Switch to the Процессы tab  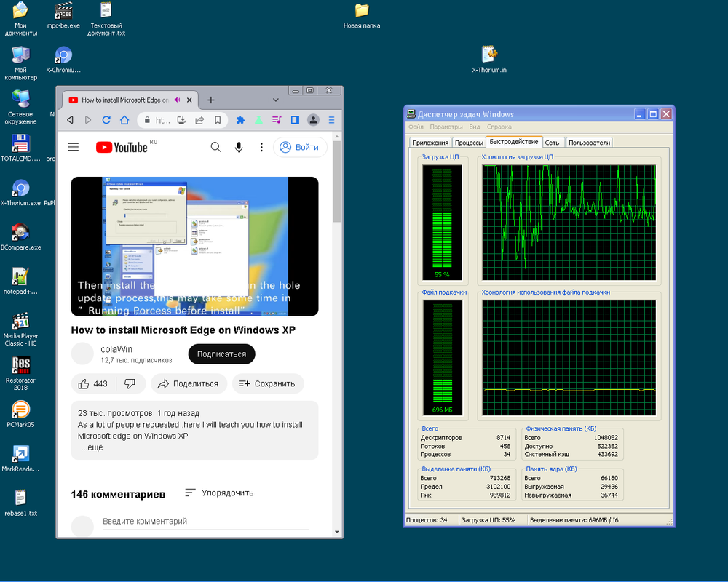pyautogui.click(x=469, y=143)
